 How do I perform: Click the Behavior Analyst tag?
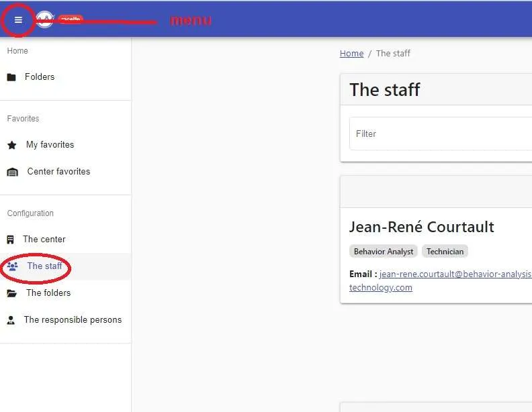[x=384, y=252]
